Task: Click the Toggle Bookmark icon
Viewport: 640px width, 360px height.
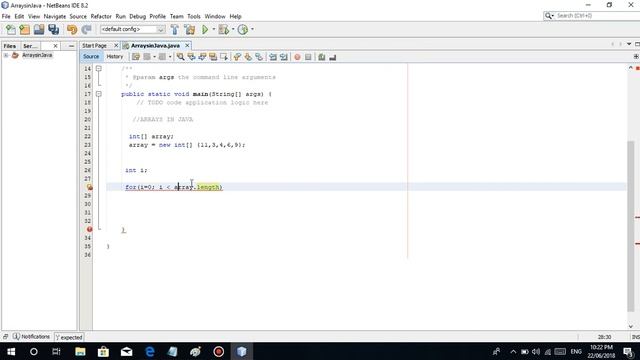Action: [x=259, y=57]
